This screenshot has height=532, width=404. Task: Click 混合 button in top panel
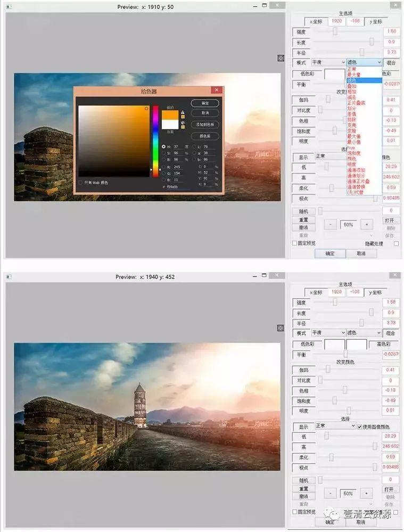click(x=391, y=63)
